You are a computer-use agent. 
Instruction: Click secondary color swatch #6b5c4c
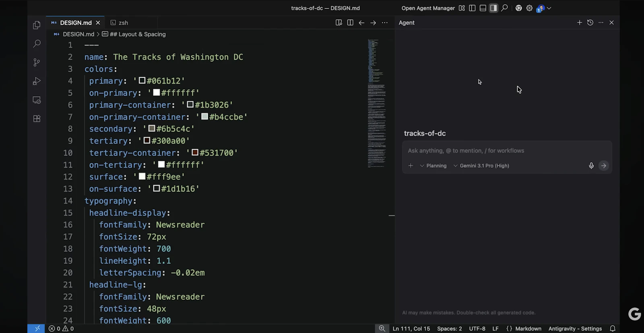(152, 128)
